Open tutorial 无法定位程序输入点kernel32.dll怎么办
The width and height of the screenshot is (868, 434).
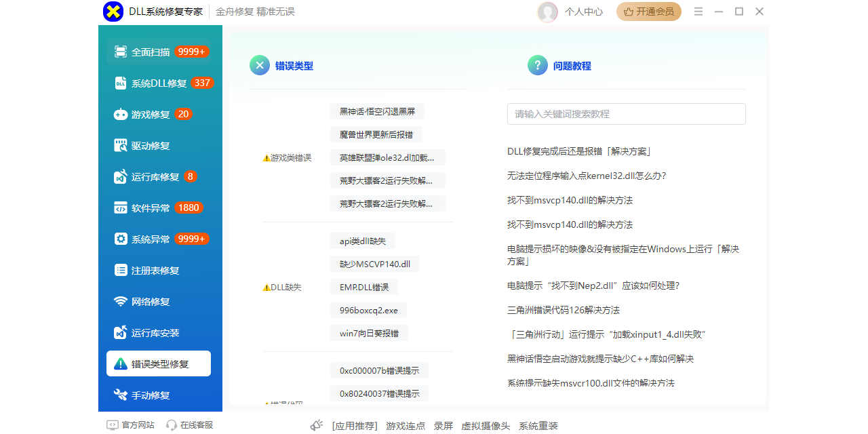(x=587, y=176)
